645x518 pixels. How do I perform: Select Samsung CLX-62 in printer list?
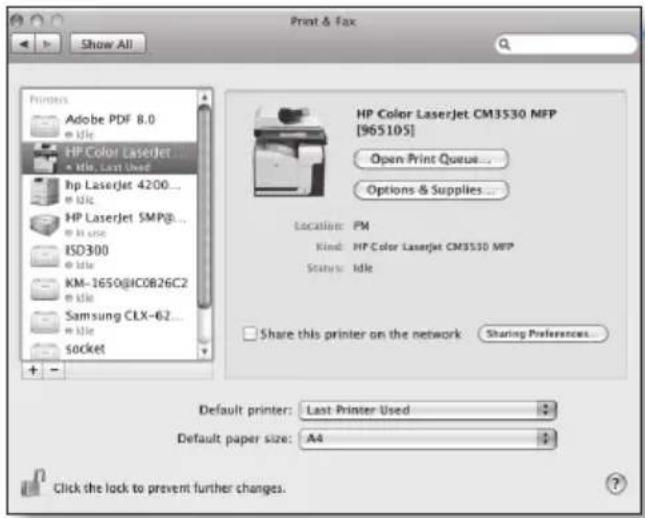point(109,322)
